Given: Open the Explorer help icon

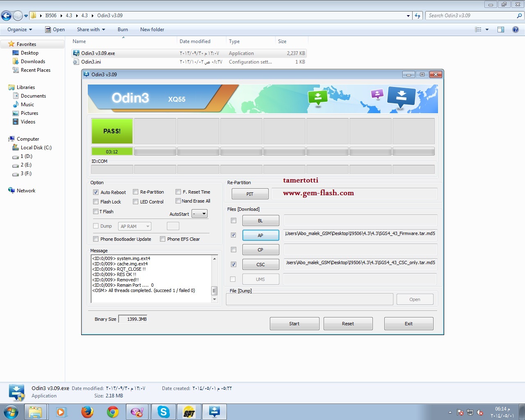Looking at the screenshot, I should click(x=516, y=30).
